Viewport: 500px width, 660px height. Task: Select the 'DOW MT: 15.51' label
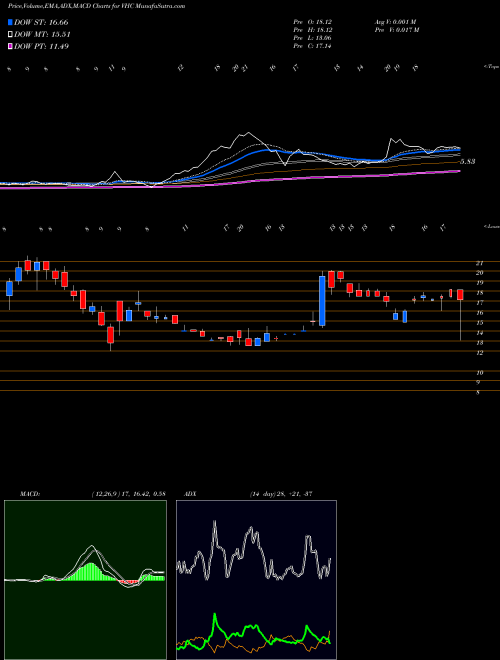tap(42, 35)
